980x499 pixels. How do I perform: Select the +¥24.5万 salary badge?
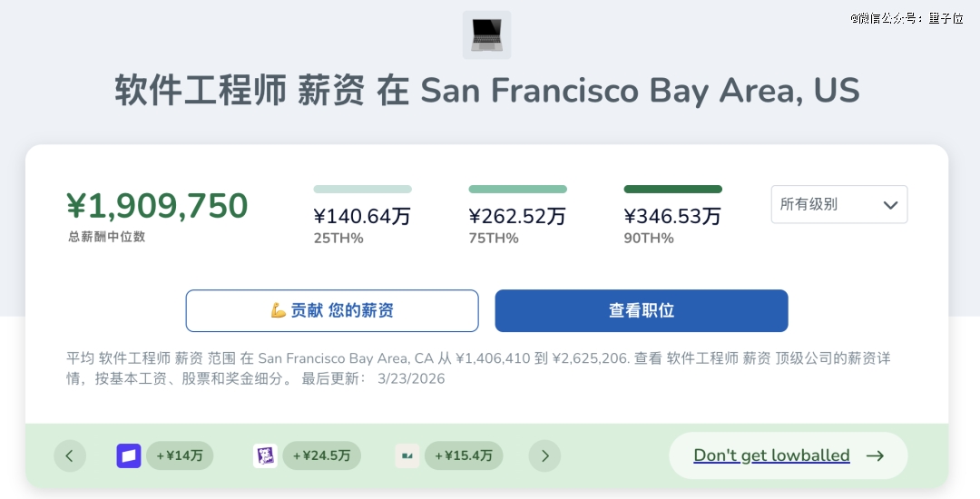click(x=321, y=455)
